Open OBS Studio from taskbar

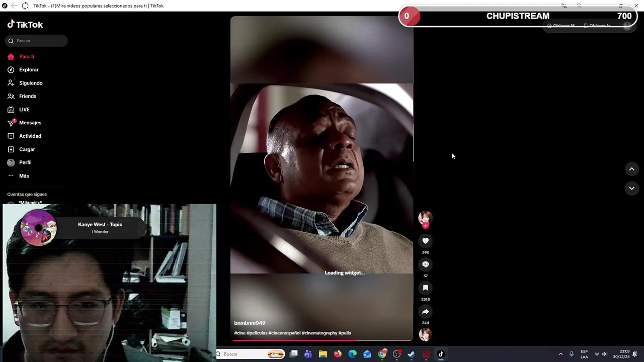pos(397,354)
